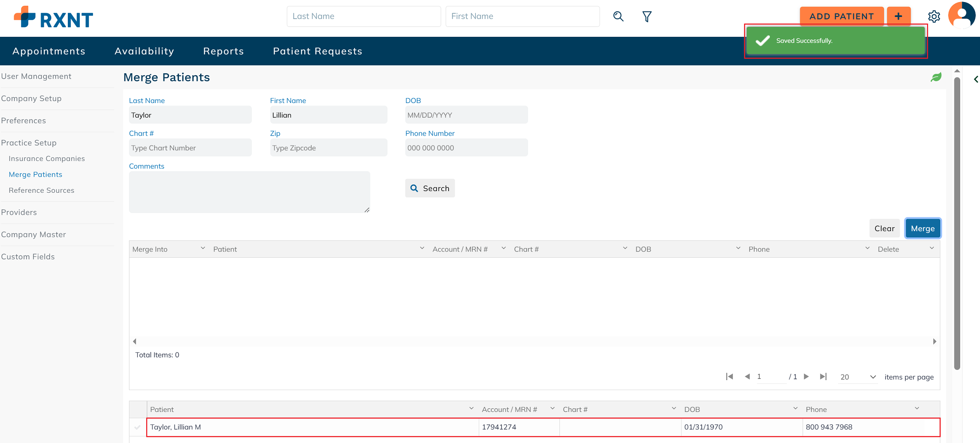Open the Delete column header menu

coord(932,248)
